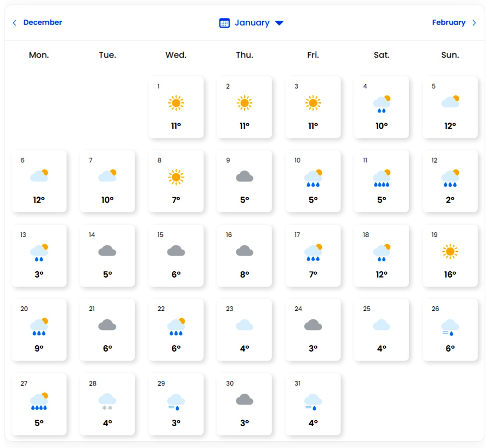491x448 pixels.
Task: Click the heavy rain icon on January 11
Action: pyautogui.click(x=382, y=178)
